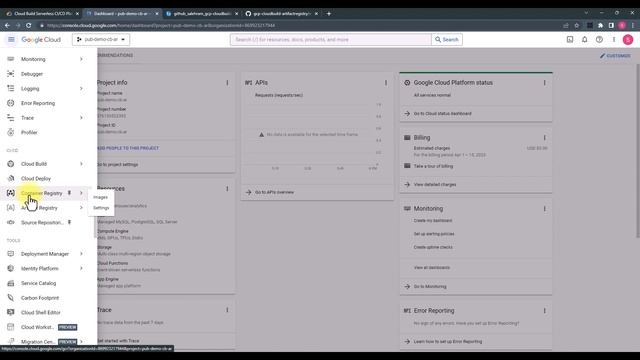Click the Debugger sidebar icon
The width and height of the screenshot is (640, 360).
pyautogui.click(x=11, y=74)
